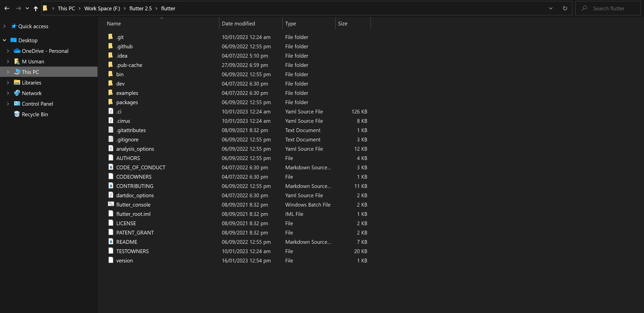Select flutter 2.5 breadcrumb
The image size is (644, 313).
click(x=140, y=8)
